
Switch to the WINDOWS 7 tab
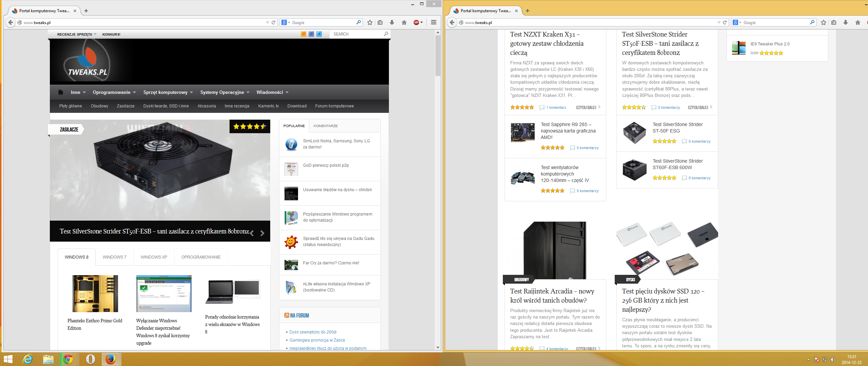(115, 257)
